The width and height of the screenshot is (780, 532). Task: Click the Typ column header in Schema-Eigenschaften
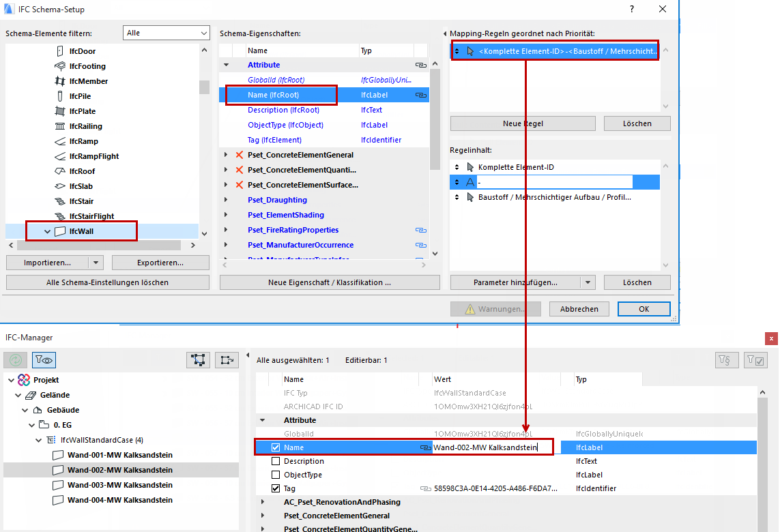pyautogui.click(x=386, y=50)
